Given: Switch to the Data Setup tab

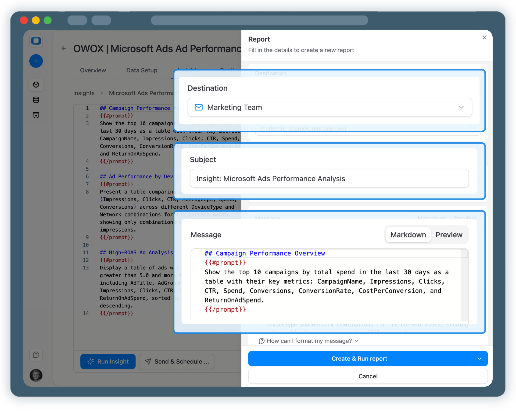Looking at the screenshot, I should (142, 70).
